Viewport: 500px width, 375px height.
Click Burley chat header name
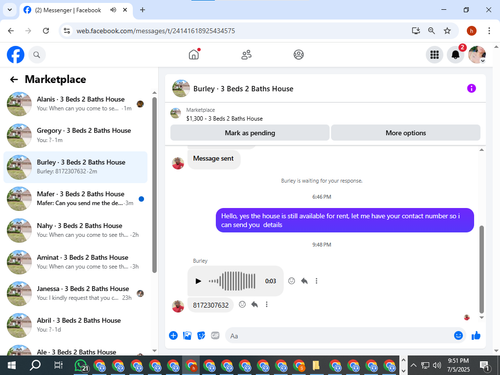(243, 89)
